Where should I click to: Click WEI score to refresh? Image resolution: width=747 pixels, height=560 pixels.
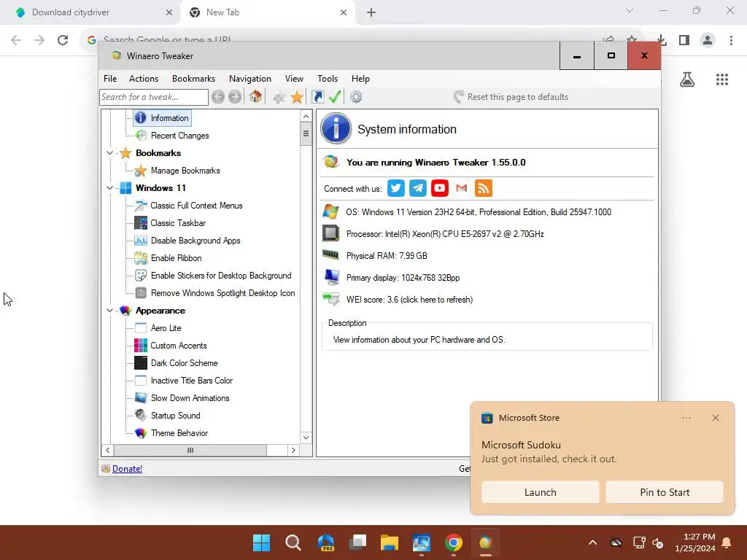tap(409, 300)
